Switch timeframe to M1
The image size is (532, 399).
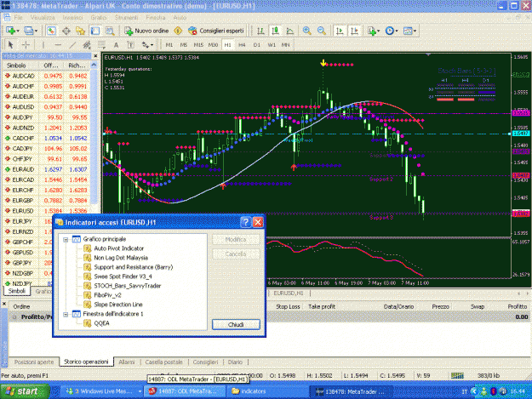[169, 45]
